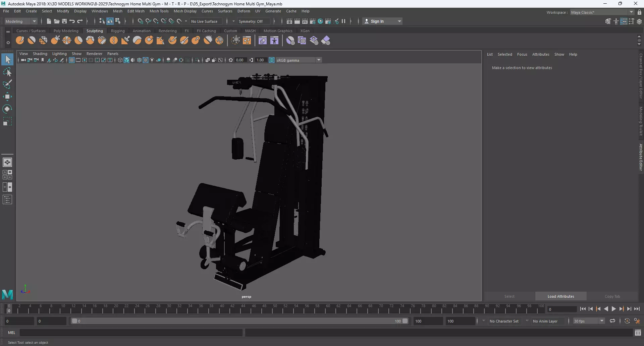This screenshot has width=644, height=346.
Task: Open the Sign In account dropdown
Action: [382, 21]
